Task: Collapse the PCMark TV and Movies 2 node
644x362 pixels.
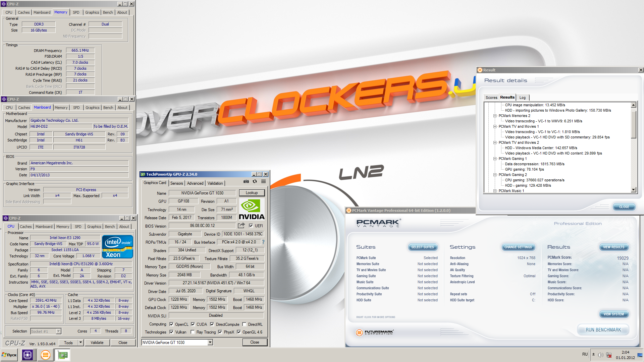Action: 495,142
